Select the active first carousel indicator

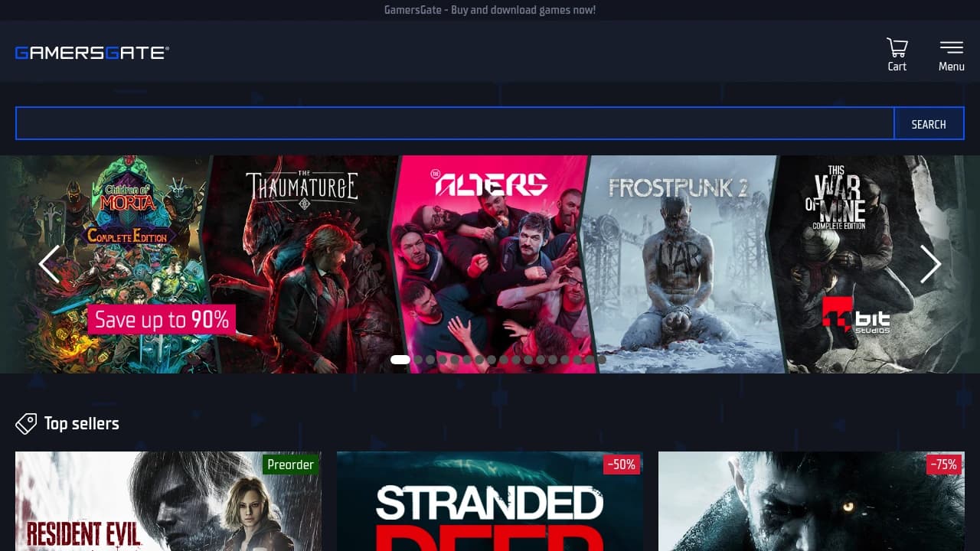(400, 360)
